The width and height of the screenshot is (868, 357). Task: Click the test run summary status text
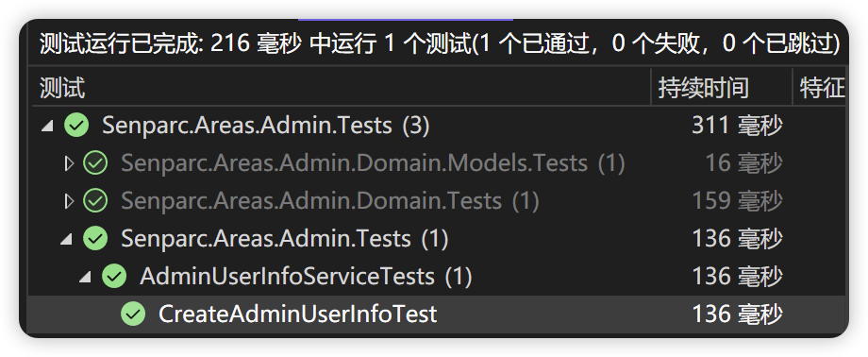[440, 43]
